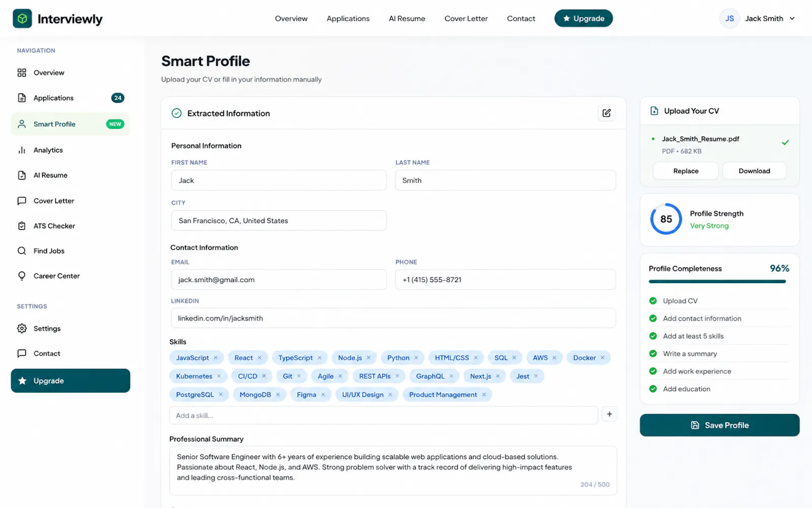Click the ATS Checker clipboard icon

point(22,226)
